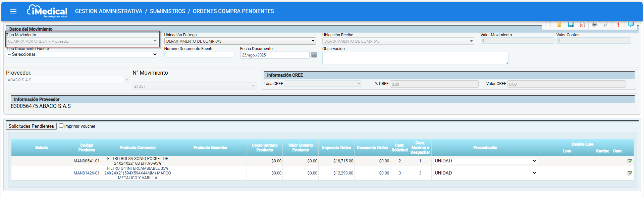The width and height of the screenshot is (644, 197).
Task: Click the red exclamation alert icon
Action: (618, 25)
